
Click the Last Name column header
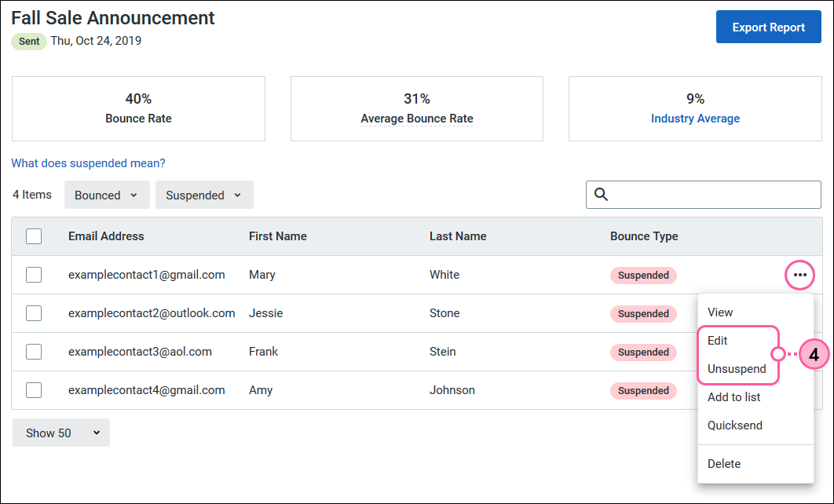click(458, 236)
